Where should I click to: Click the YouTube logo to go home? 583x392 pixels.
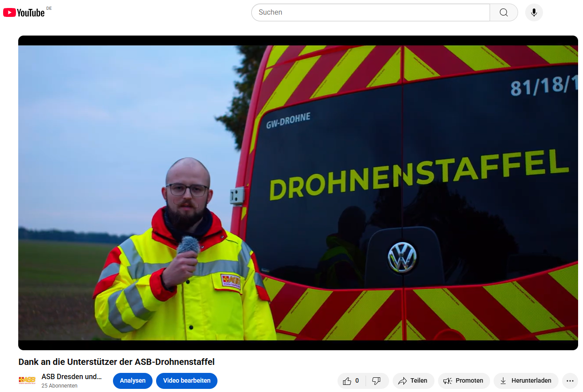(24, 12)
